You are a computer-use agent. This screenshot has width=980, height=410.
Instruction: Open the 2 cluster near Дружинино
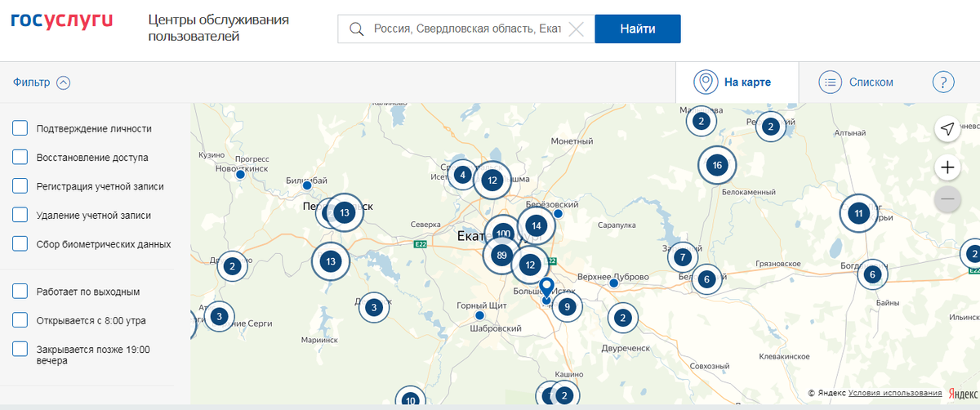[232, 265]
